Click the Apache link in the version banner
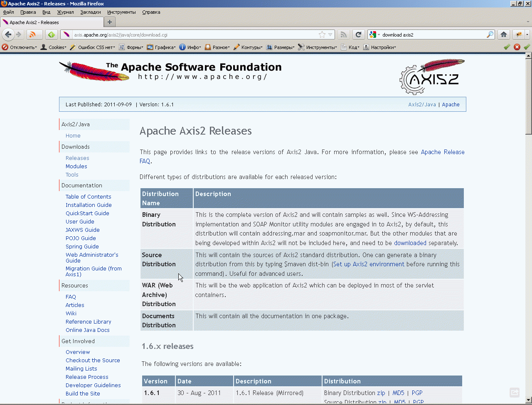The width and height of the screenshot is (532, 405). [x=451, y=105]
